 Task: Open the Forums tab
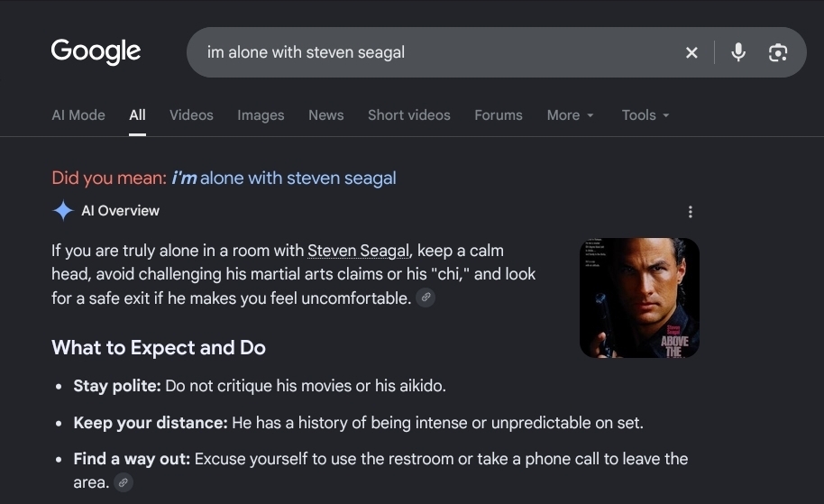(x=499, y=115)
